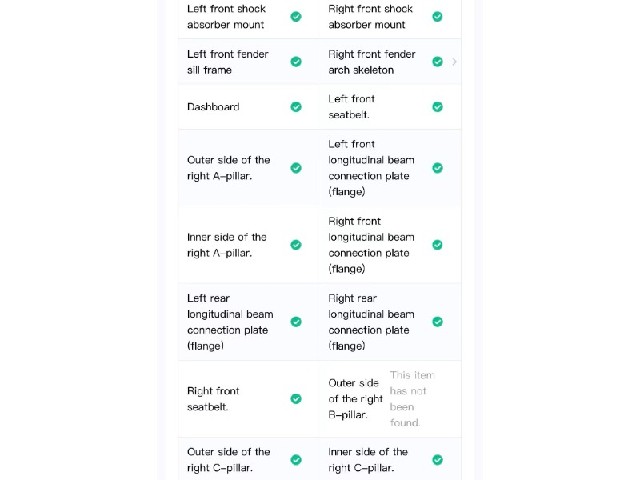Click the 'This item has not been found' note

(411, 399)
